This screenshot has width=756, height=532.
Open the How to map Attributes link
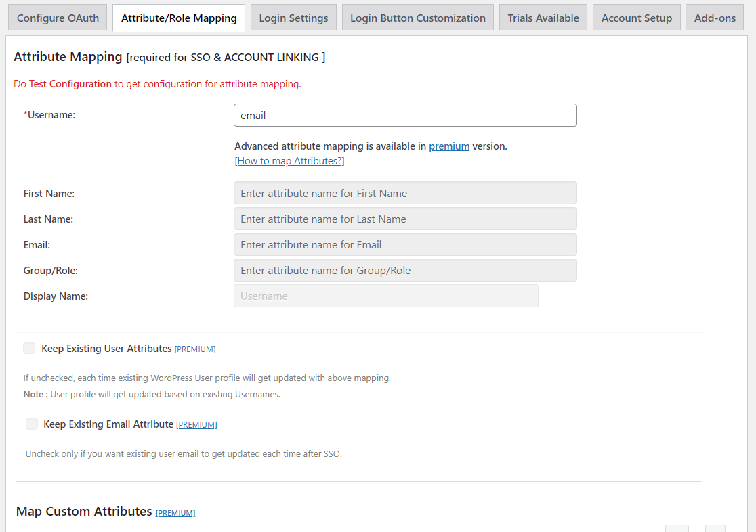tap(289, 161)
